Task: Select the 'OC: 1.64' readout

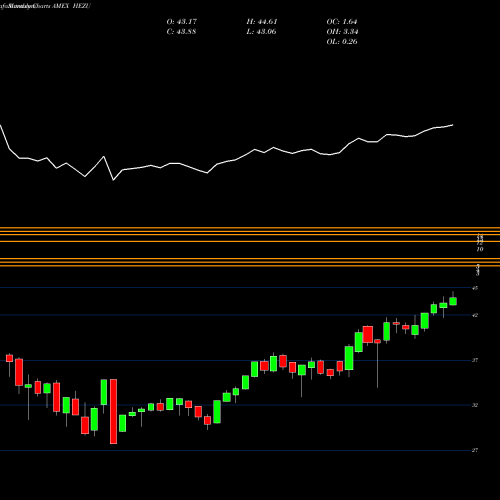Action: [x=342, y=22]
